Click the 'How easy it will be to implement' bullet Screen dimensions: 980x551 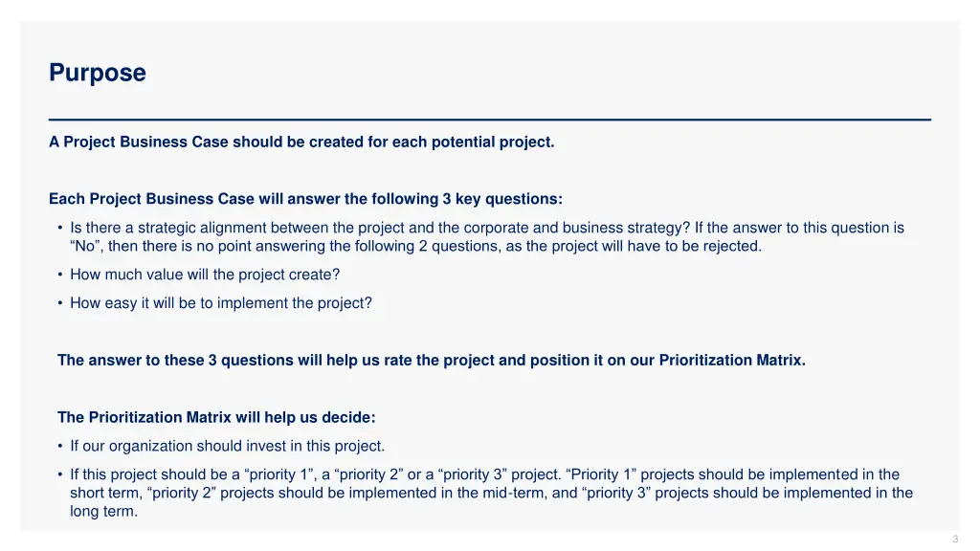click(221, 303)
